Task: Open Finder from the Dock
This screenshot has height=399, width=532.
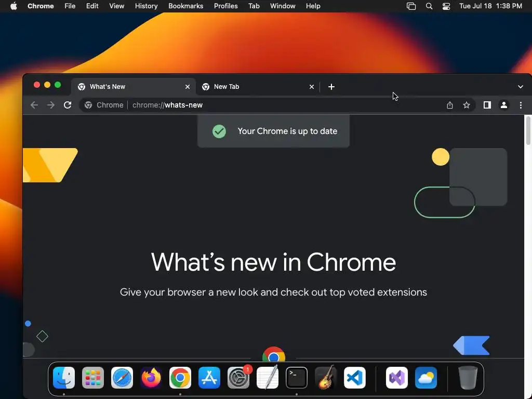Action: (x=64, y=378)
